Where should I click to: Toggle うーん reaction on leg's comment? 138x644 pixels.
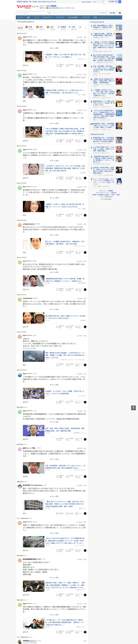click(x=79, y=141)
